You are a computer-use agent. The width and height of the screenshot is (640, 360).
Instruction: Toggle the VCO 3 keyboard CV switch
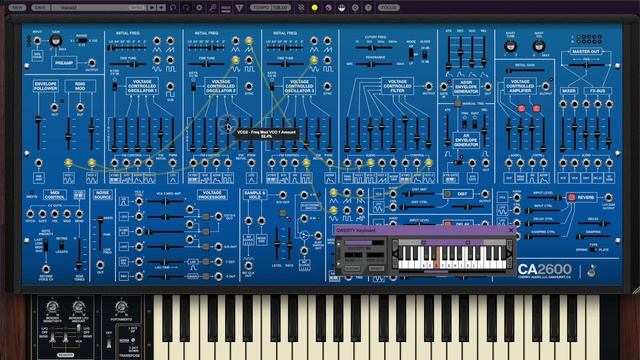[x=272, y=86]
